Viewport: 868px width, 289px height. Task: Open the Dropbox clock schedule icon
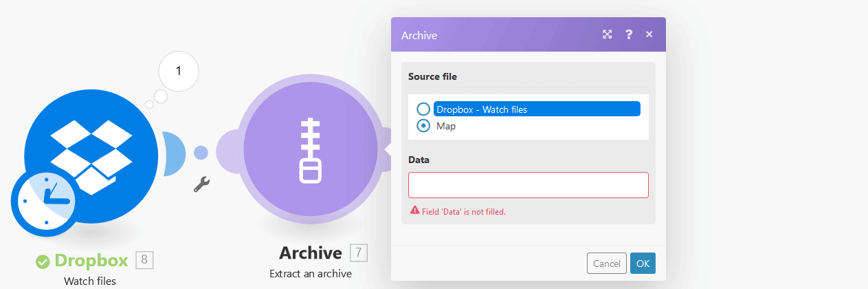pyautogui.click(x=45, y=200)
